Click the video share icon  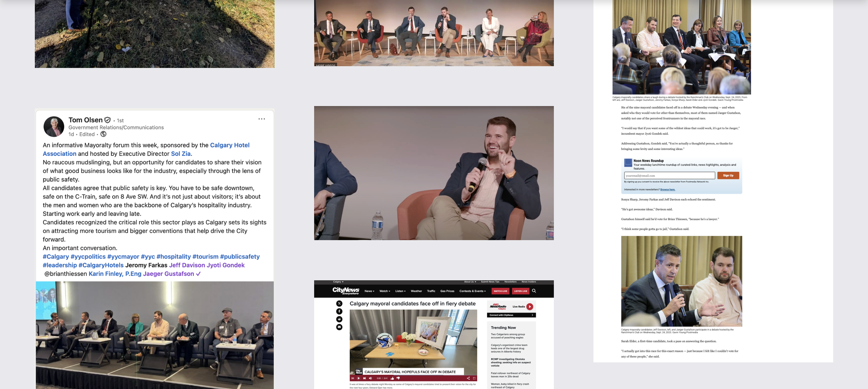click(468, 378)
